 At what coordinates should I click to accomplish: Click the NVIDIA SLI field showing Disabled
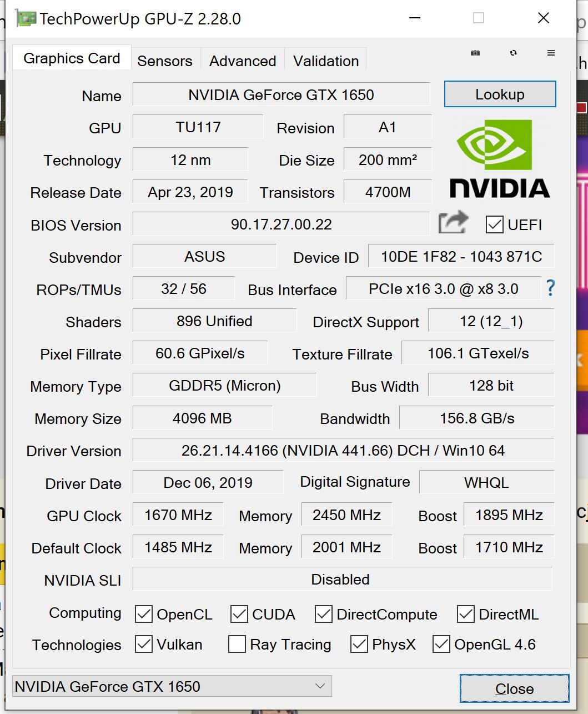click(343, 579)
